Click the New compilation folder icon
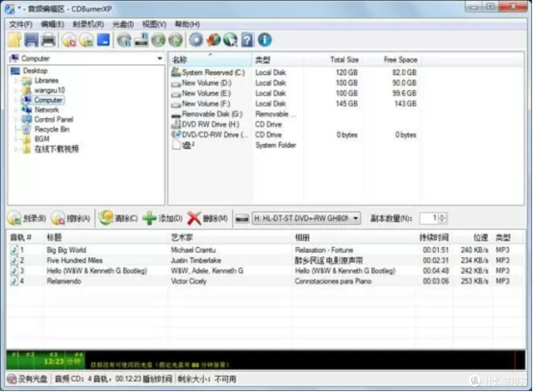Image resolution: width=533 pixels, height=392 pixels. click(x=15, y=40)
